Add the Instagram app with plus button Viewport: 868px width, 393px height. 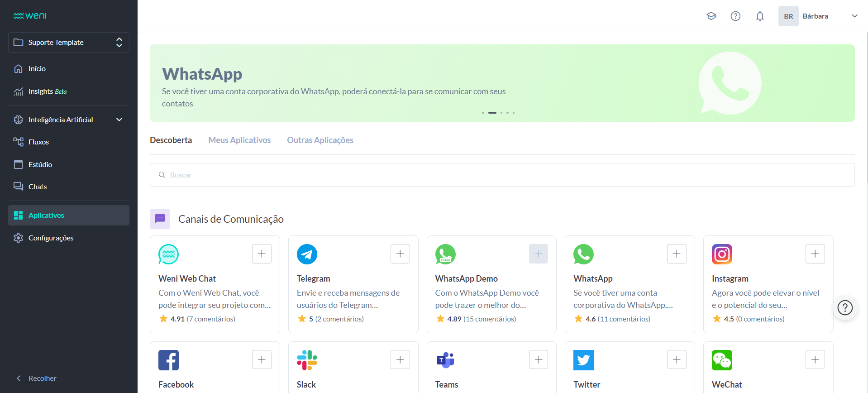click(815, 254)
